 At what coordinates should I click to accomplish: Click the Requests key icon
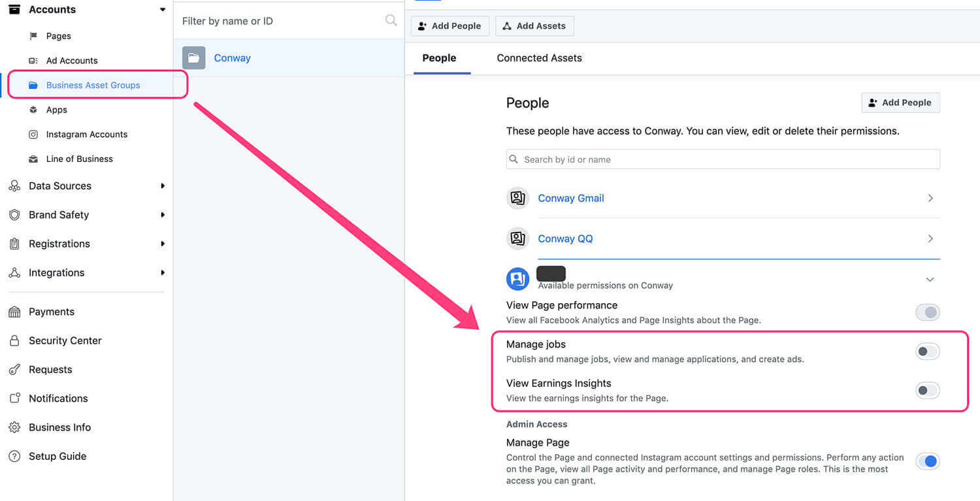point(14,369)
